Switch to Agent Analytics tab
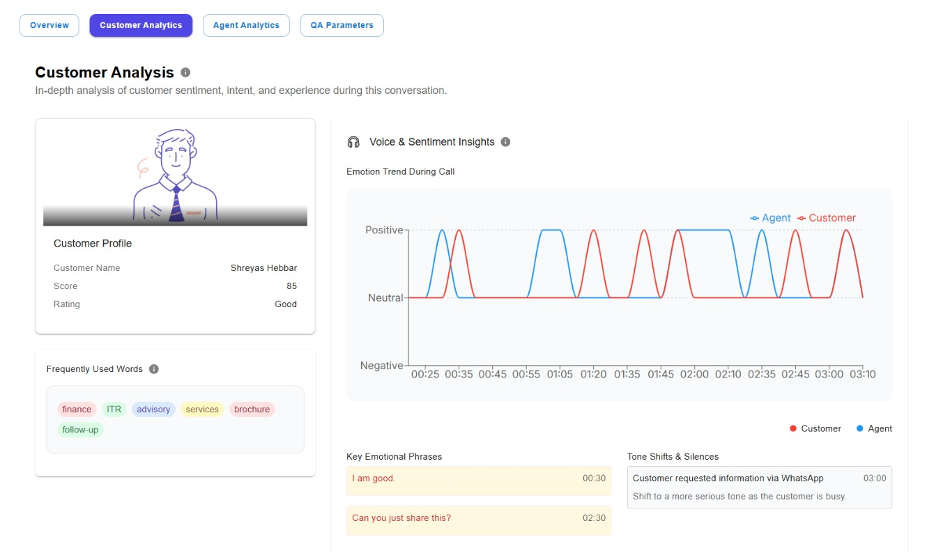 (x=246, y=25)
